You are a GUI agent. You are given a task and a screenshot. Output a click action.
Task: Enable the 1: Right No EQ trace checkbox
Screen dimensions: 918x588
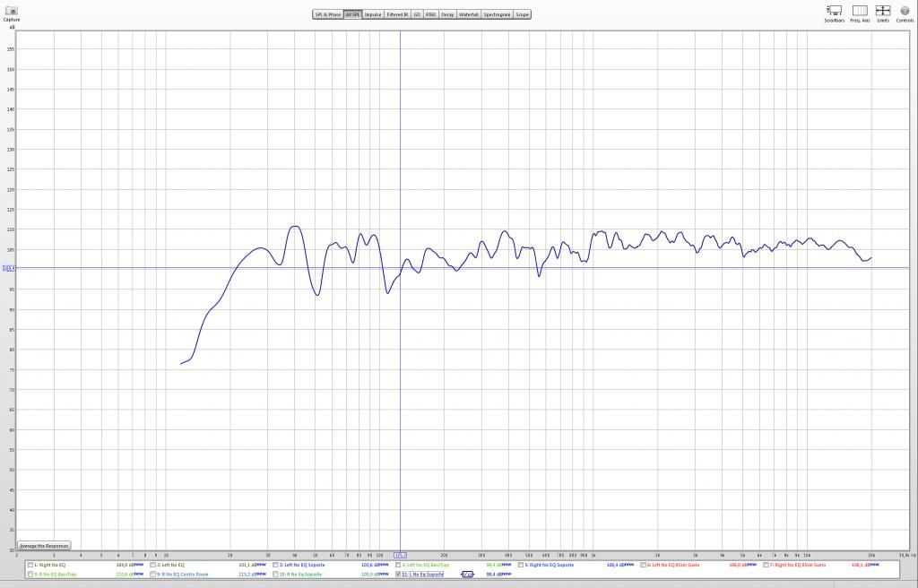tap(30, 566)
